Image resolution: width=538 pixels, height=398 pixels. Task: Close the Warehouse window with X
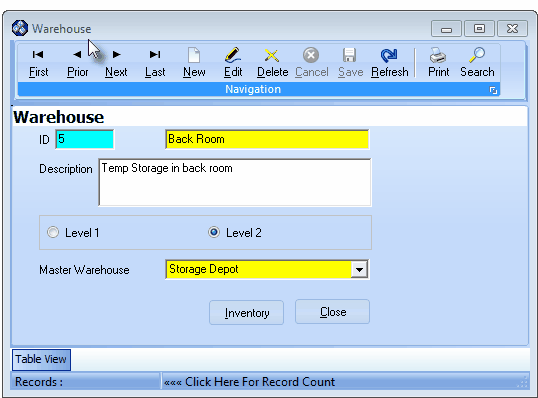[512, 28]
